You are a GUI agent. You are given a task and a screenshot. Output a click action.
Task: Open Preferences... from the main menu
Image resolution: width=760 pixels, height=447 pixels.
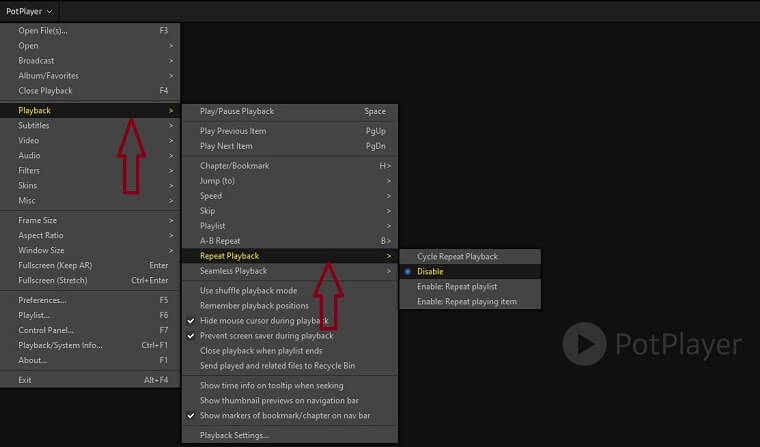[90, 300]
